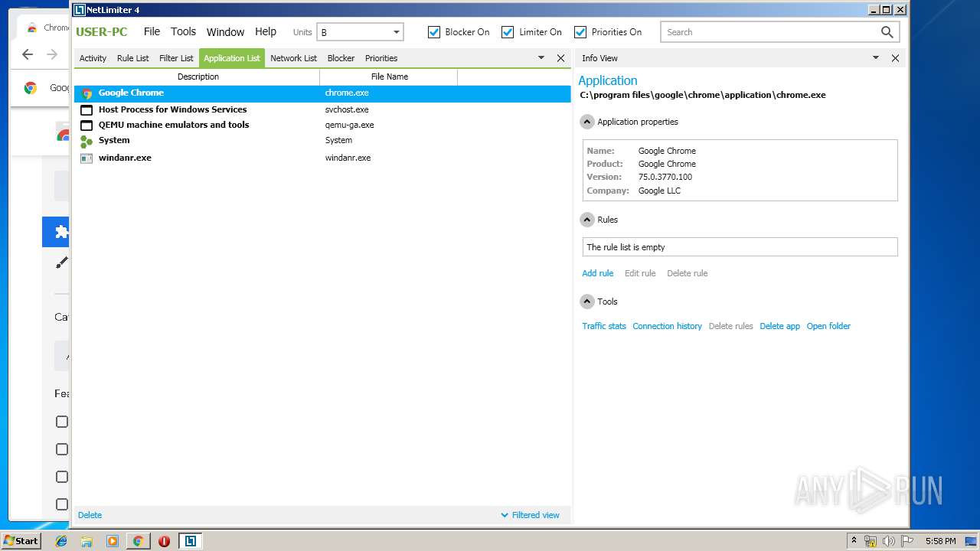The image size is (980, 551).
Task: Expand the Filtered view option
Action: tap(530, 515)
